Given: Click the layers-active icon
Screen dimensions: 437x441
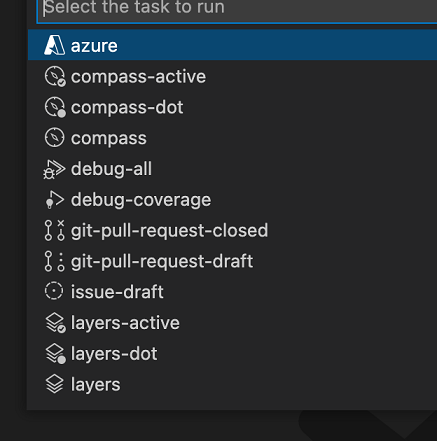Looking at the screenshot, I should pos(55,323).
